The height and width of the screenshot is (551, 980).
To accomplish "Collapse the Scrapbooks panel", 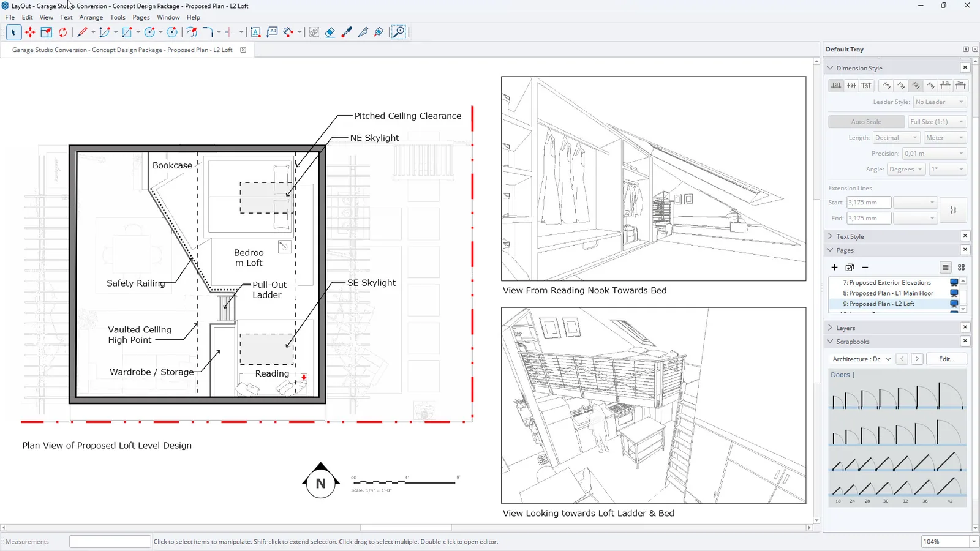I will pyautogui.click(x=831, y=342).
